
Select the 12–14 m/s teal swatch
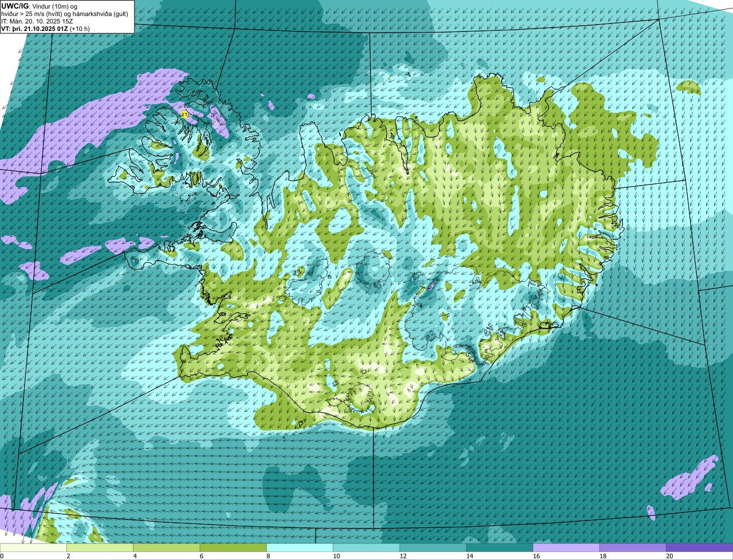click(433, 547)
